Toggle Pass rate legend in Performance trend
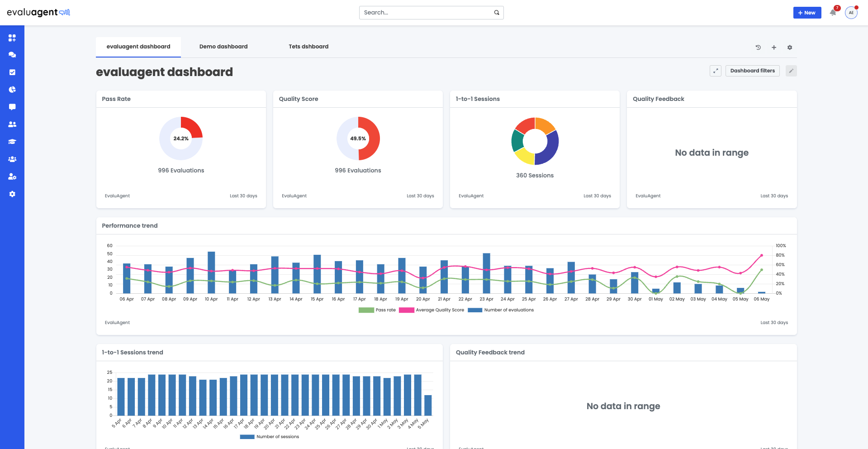868x449 pixels. tap(377, 310)
